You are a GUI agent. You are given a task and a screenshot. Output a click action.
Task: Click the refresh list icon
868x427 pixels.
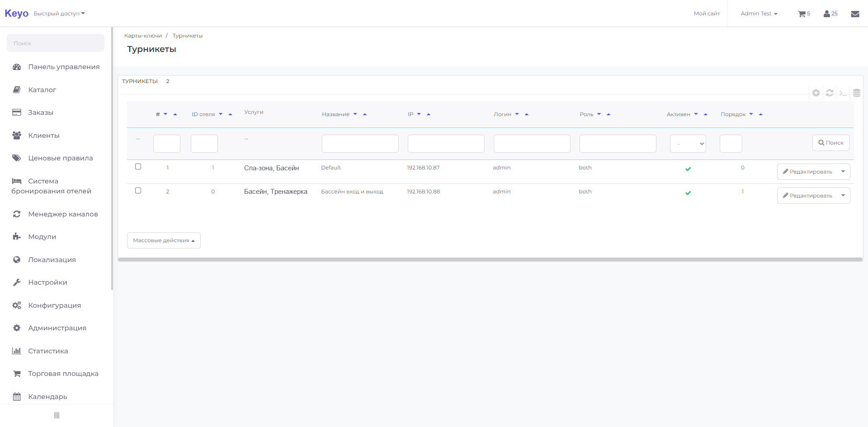[x=830, y=93]
